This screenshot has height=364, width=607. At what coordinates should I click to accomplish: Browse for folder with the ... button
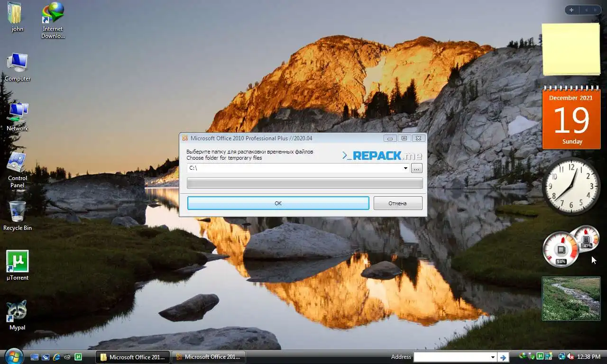click(416, 168)
